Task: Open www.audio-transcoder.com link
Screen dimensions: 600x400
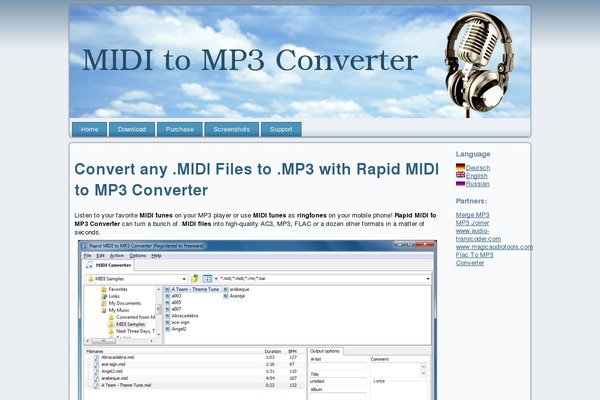Action: pyautogui.click(x=478, y=235)
